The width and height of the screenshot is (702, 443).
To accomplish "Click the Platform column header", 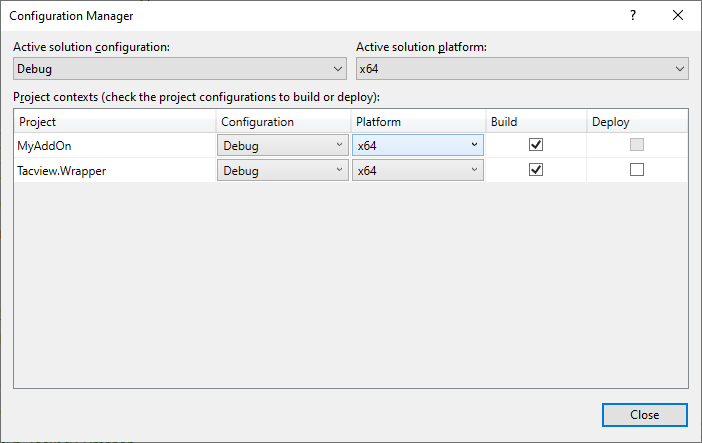I will click(x=417, y=121).
